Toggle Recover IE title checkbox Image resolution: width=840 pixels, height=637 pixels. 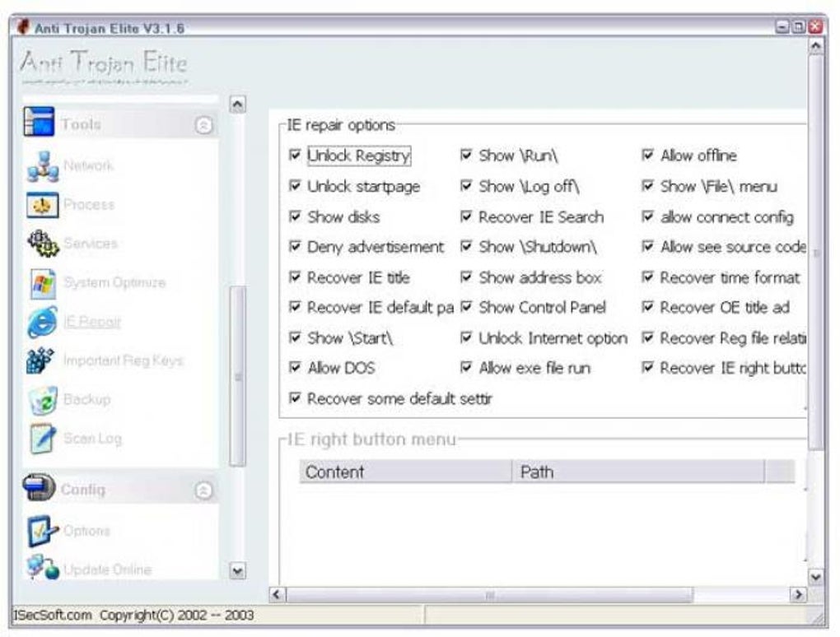295,277
